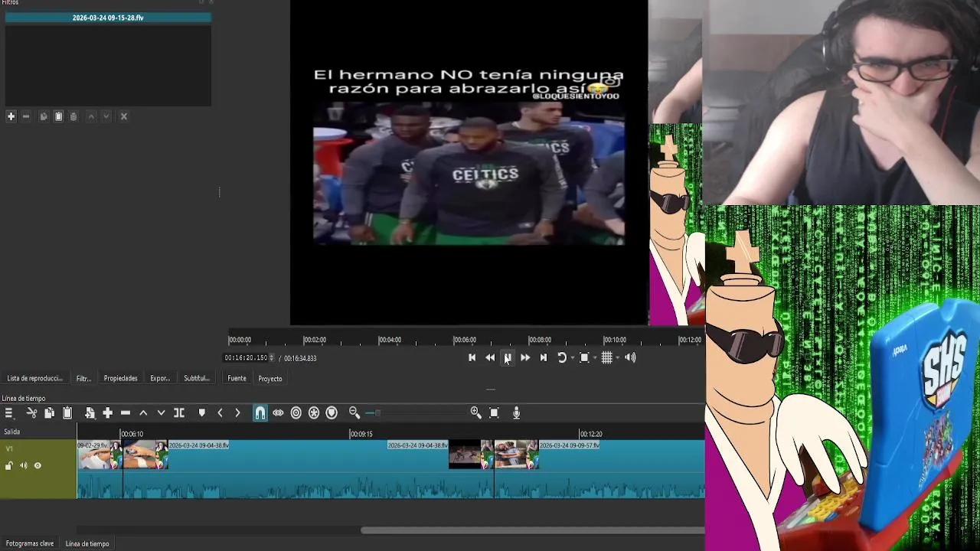Select filter source 2026-03-24 09-15-28.flv
The width and height of the screenshot is (980, 551).
point(108,18)
